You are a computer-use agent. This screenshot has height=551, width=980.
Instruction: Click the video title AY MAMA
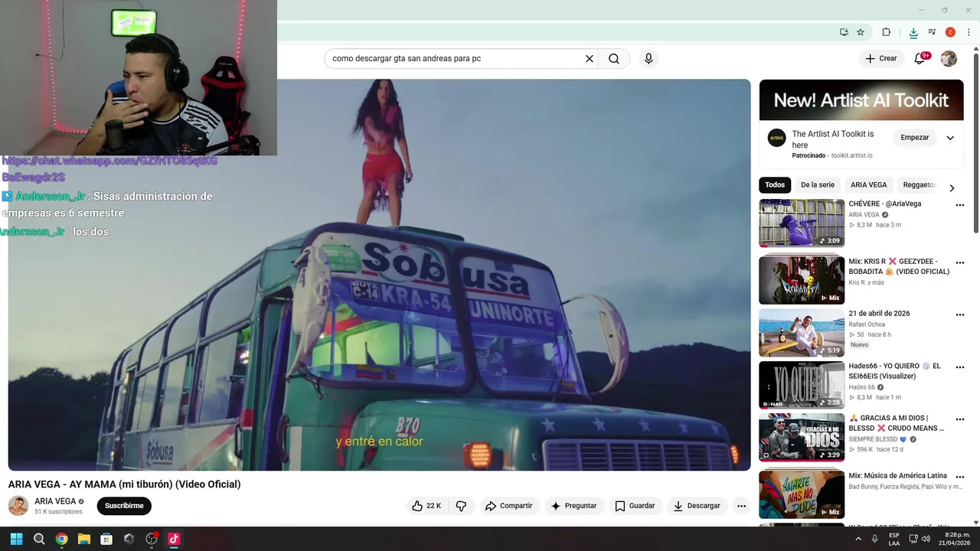(x=124, y=484)
